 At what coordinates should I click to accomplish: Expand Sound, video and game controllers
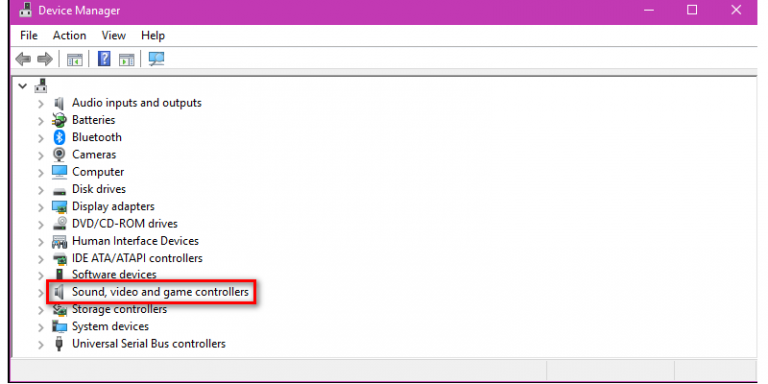(41, 293)
